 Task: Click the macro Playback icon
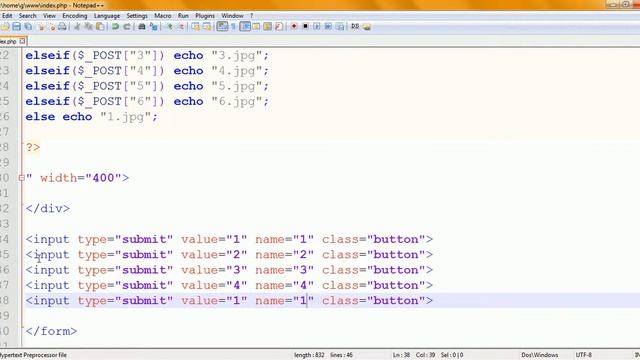pyautogui.click(x=317, y=27)
